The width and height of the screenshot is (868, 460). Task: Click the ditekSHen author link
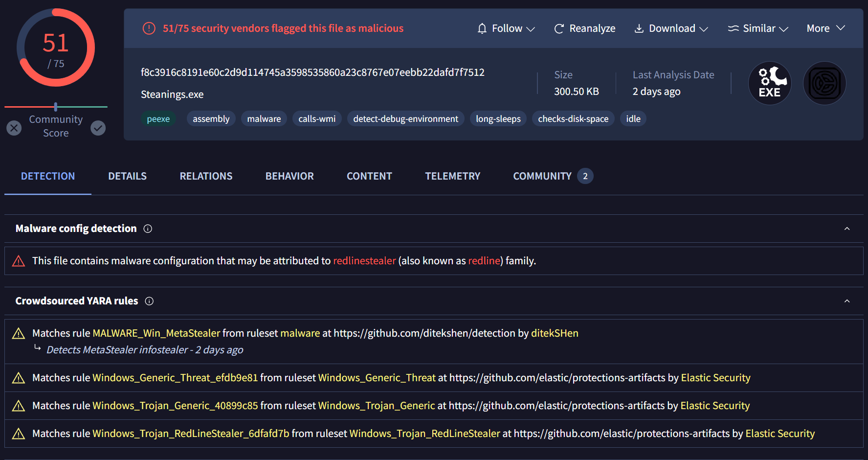click(x=555, y=333)
